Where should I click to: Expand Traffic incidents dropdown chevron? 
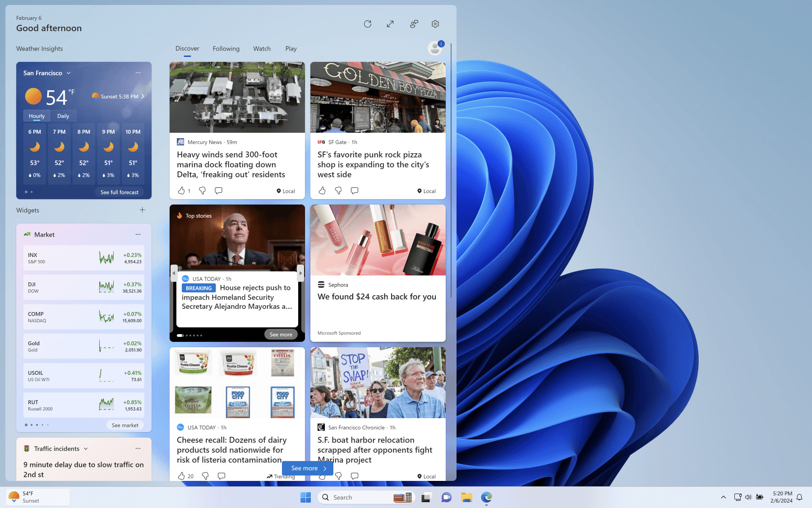coord(86,449)
